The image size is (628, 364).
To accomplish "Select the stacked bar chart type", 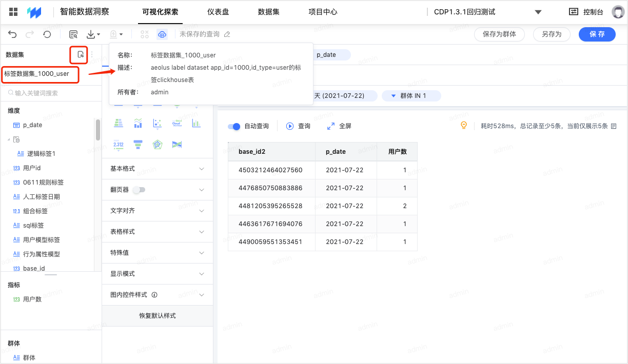I will coord(118,123).
